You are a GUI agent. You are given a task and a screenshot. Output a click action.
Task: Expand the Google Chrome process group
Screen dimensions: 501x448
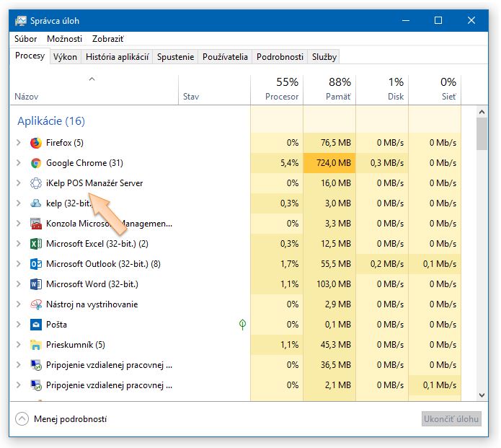point(19,163)
